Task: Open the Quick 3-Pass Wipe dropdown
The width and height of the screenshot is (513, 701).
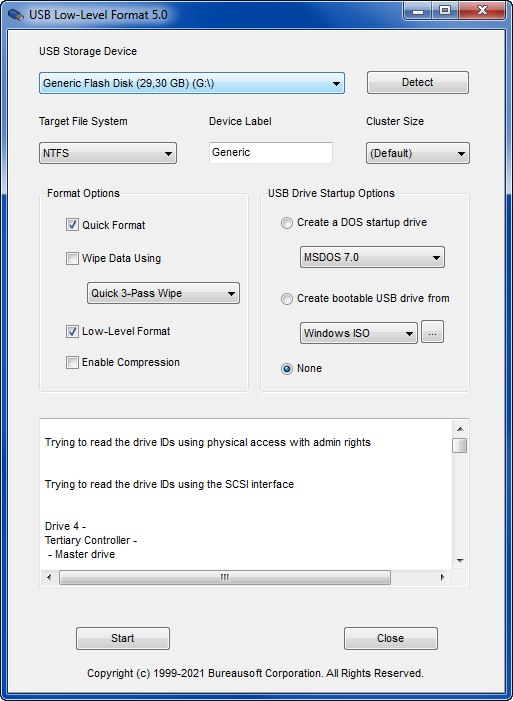Action: point(163,293)
